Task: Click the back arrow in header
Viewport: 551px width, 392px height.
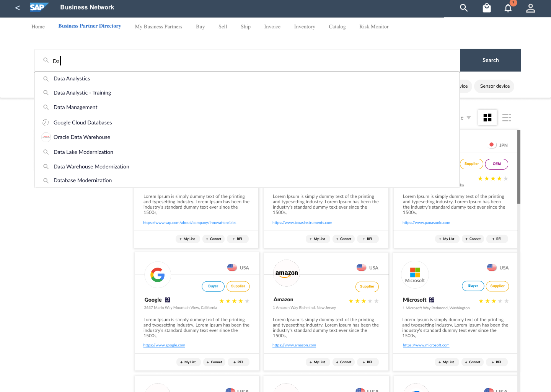Action: coord(17,8)
